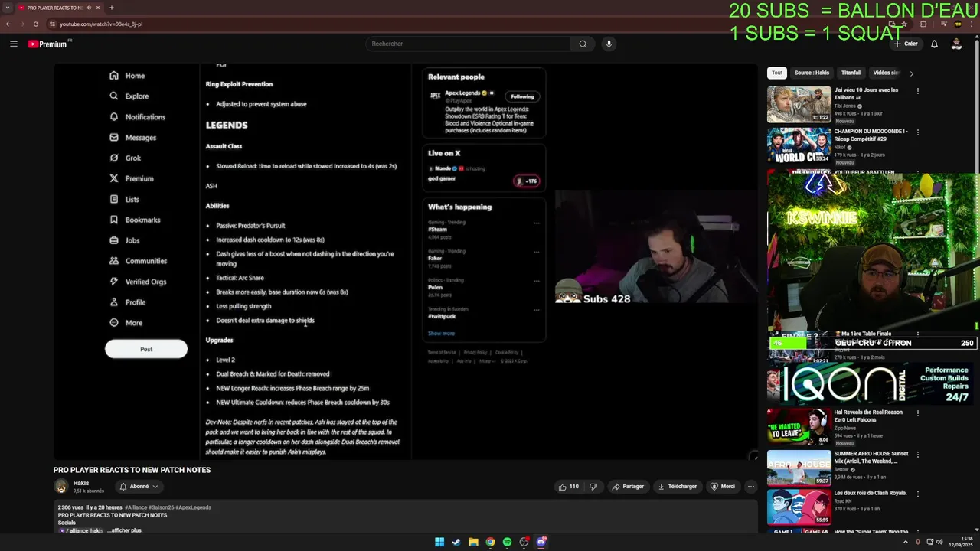The height and width of the screenshot is (551, 980).
Task: Select the Tout filter chip
Action: pos(777,73)
